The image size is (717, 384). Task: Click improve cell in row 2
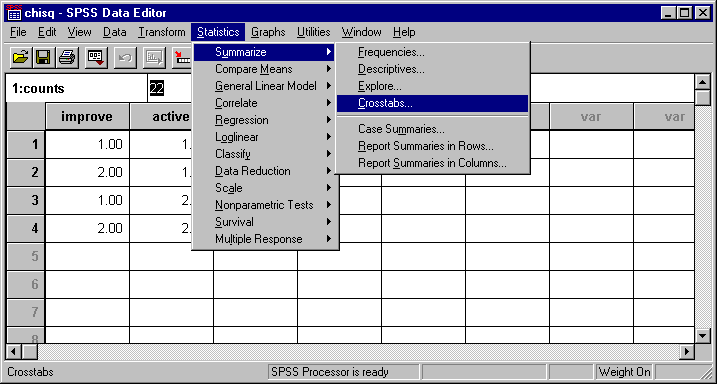click(87, 172)
